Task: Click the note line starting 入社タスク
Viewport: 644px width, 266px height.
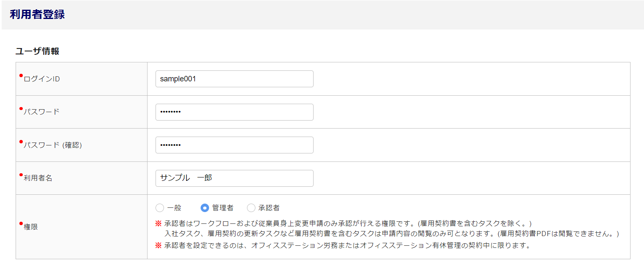Action: (x=392, y=234)
